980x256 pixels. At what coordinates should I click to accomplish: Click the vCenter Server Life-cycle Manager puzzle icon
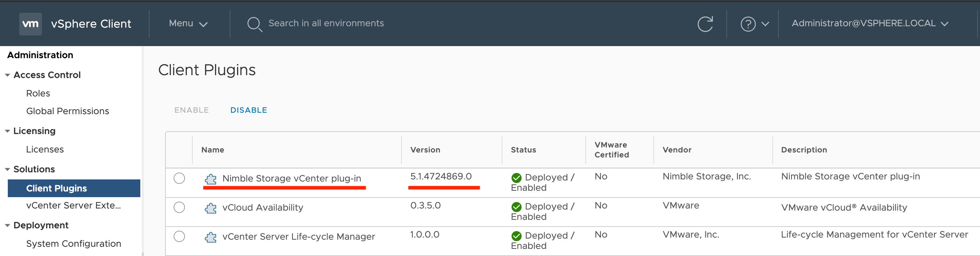(x=211, y=237)
